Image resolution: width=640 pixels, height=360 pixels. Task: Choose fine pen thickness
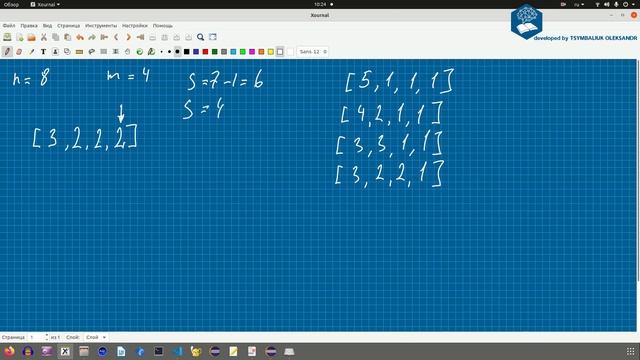(x=162, y=52)
